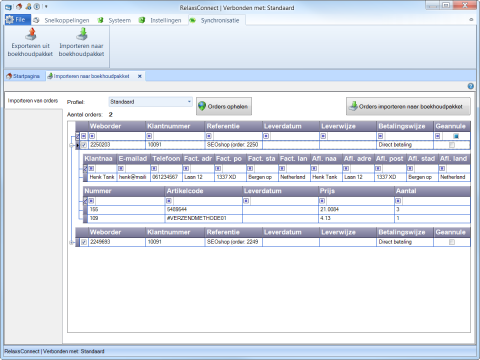Select Importeren van orders side tab
480x360 pixels.
tap(33, 101)
